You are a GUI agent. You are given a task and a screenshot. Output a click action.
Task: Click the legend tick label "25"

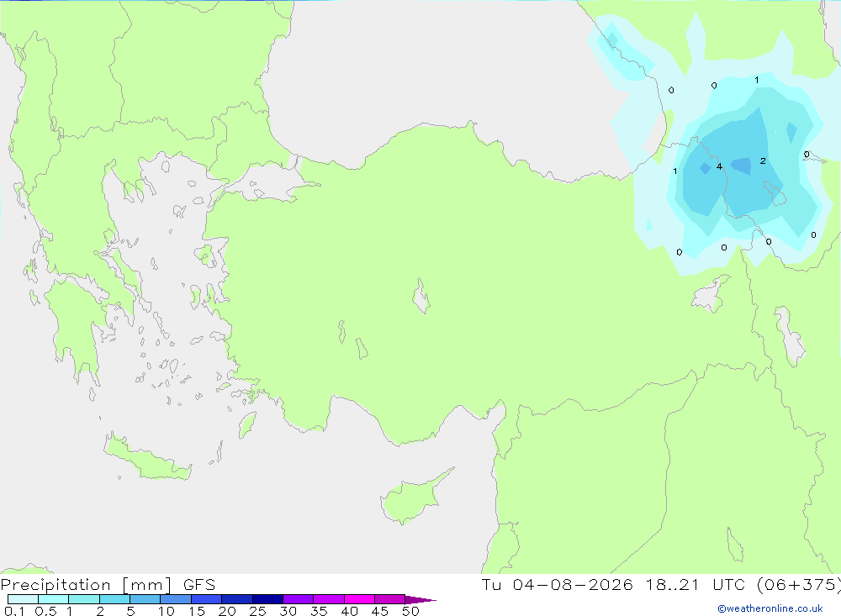point(257,611)
